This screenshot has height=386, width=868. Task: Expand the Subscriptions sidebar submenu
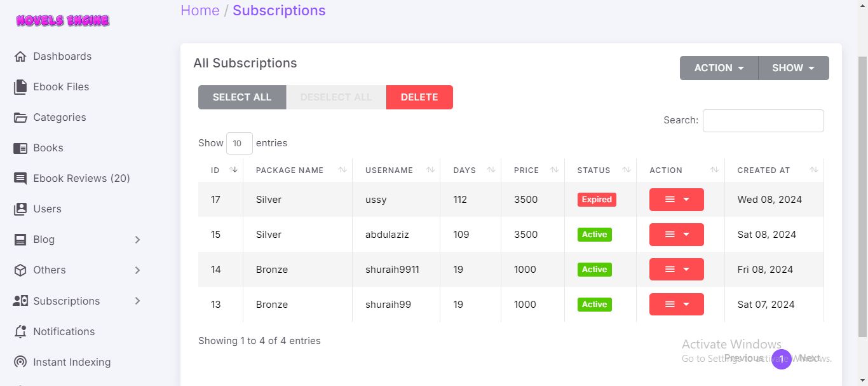tap(138, 301)
